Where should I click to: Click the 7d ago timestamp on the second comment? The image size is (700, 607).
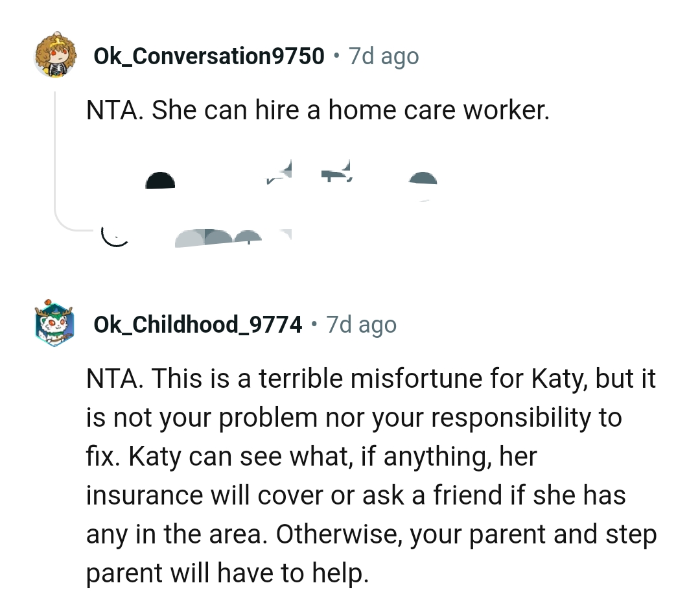click(360, 324)
